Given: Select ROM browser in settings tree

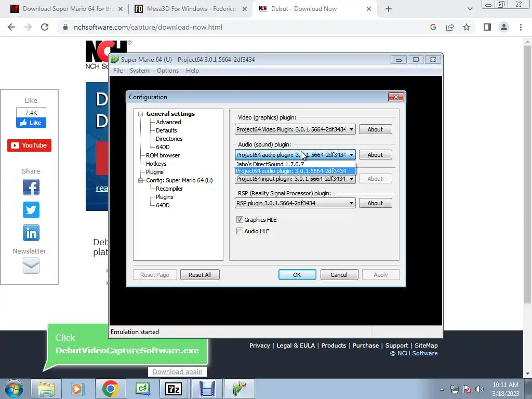Looking at the screenshot, I should point(163,155).
